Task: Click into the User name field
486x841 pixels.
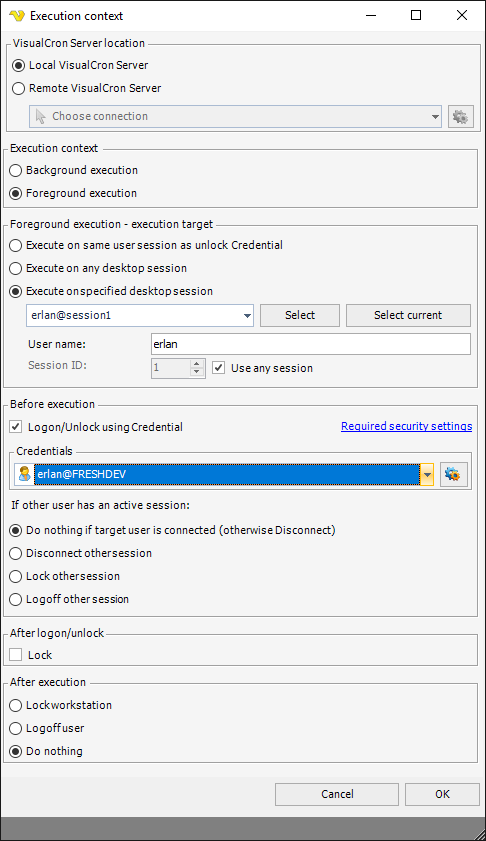Action: tap(311, 344)
